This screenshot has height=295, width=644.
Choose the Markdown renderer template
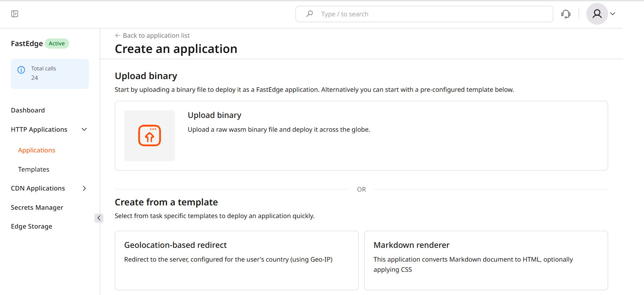(486, 261)
